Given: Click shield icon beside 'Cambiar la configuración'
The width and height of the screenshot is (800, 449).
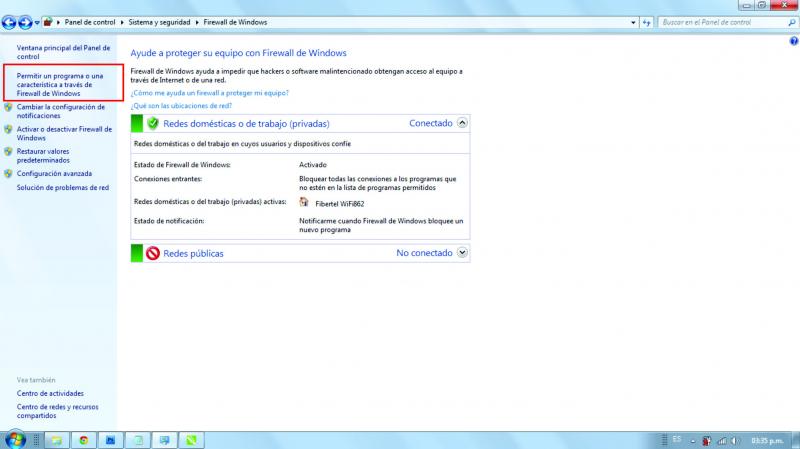Looking at the screenshot, I should coord(8,107).
